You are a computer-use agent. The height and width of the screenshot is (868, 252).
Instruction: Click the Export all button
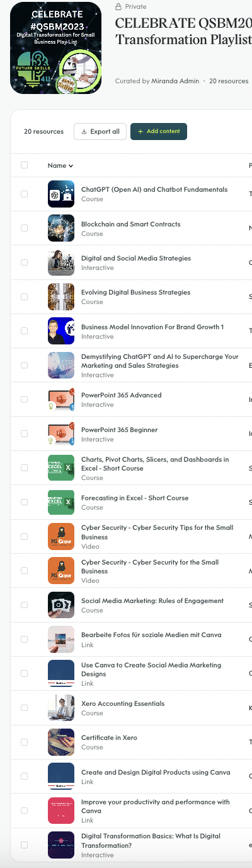100,131
